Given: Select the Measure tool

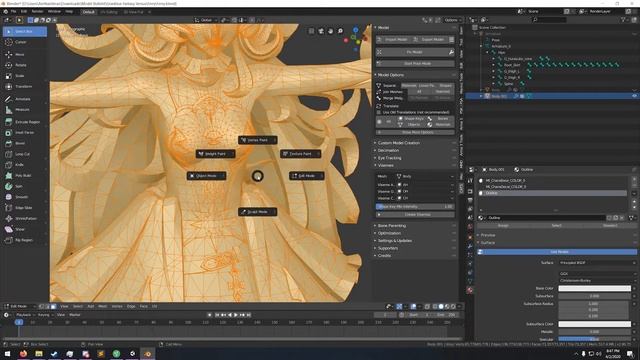Looking at the screenshot, I should point(24,109).
